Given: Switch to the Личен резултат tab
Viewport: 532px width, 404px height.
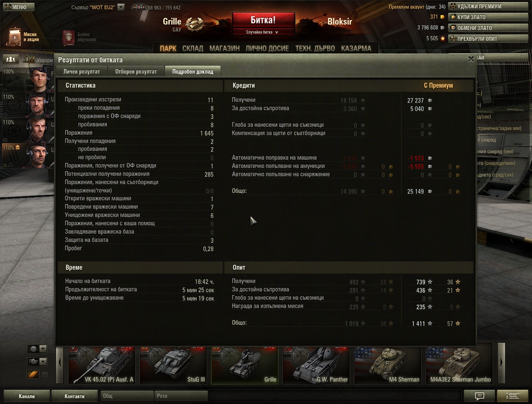Looking at the screenshot, I should [81, 71].
